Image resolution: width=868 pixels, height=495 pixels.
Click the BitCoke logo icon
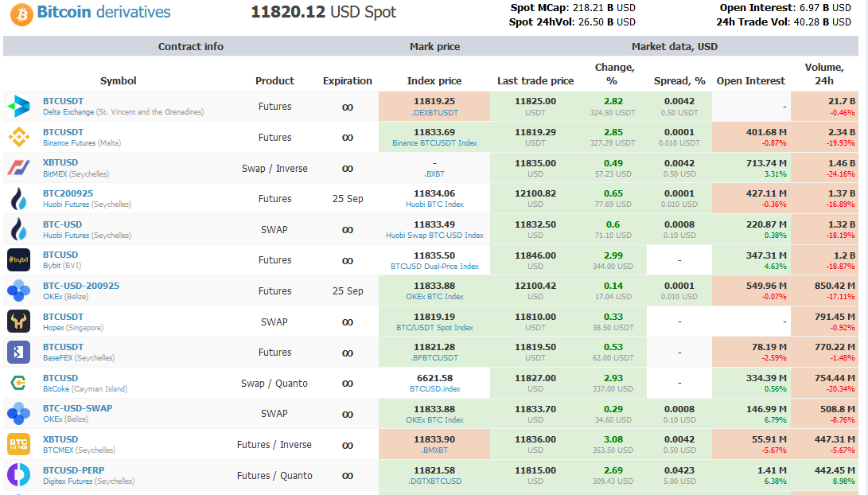(x=19, y=383)
